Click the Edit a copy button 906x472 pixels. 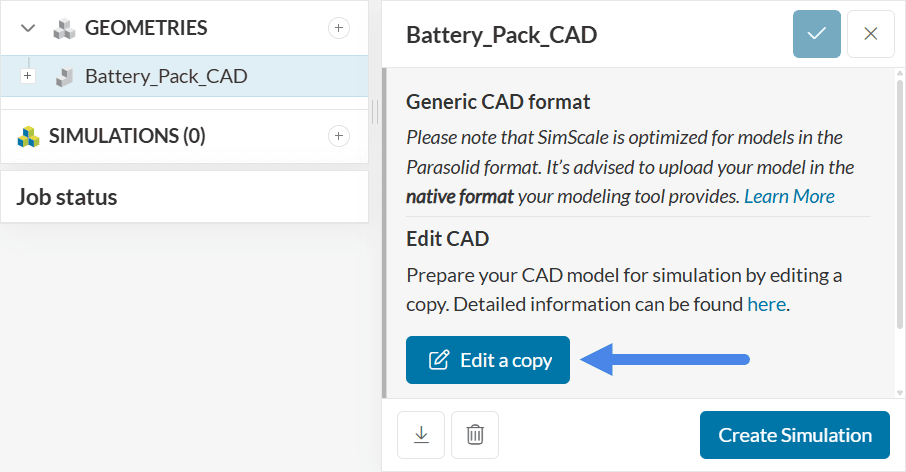(488, 360)
